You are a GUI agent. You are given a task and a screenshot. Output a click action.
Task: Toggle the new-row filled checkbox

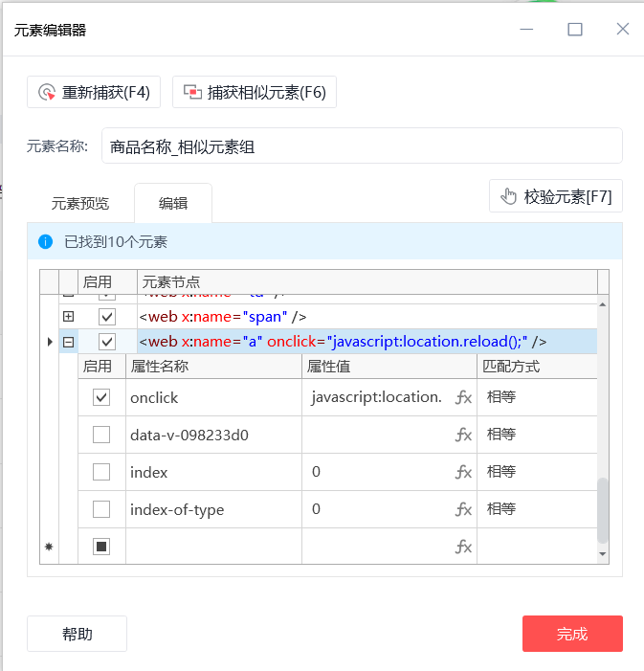pos(101,547)
